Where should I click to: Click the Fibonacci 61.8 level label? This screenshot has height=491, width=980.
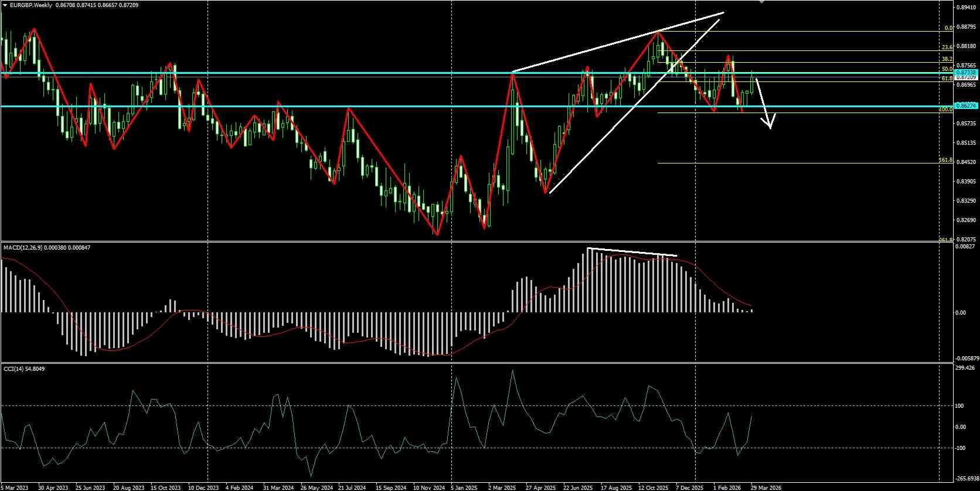click(947, 79)
